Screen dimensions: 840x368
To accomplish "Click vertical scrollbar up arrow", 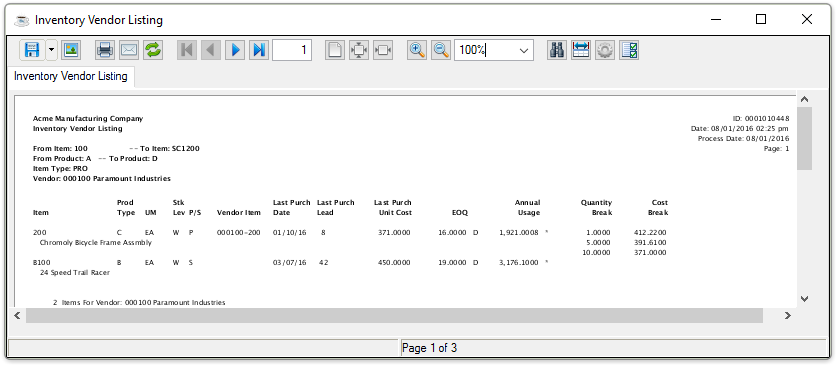I will pos(804,100).
